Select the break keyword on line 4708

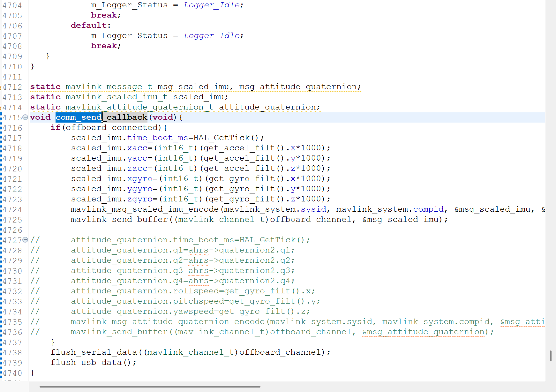pos(104,46)
